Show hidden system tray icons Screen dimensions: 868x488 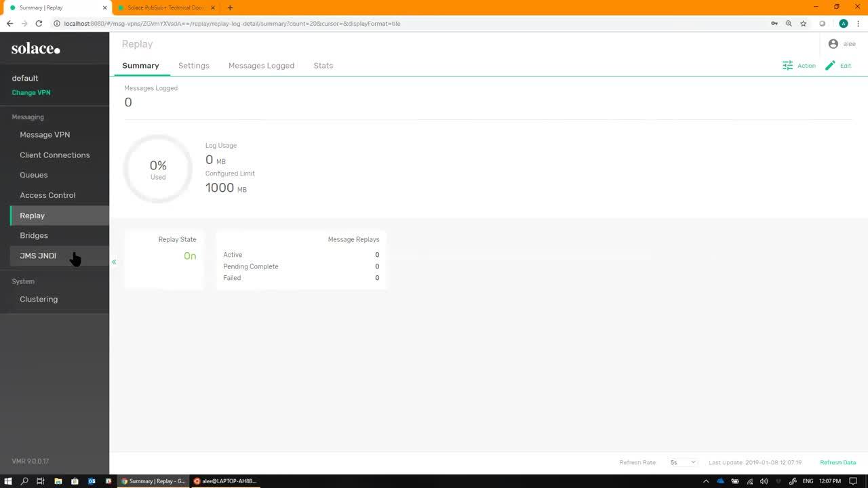[x=706, y=481]
